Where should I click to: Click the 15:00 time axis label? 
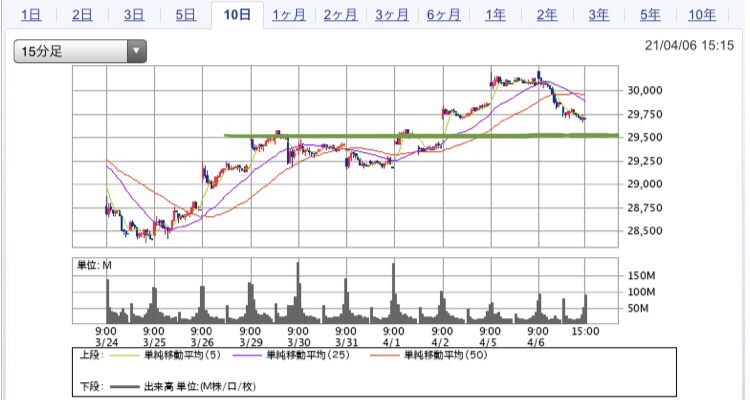click(585, 331)
